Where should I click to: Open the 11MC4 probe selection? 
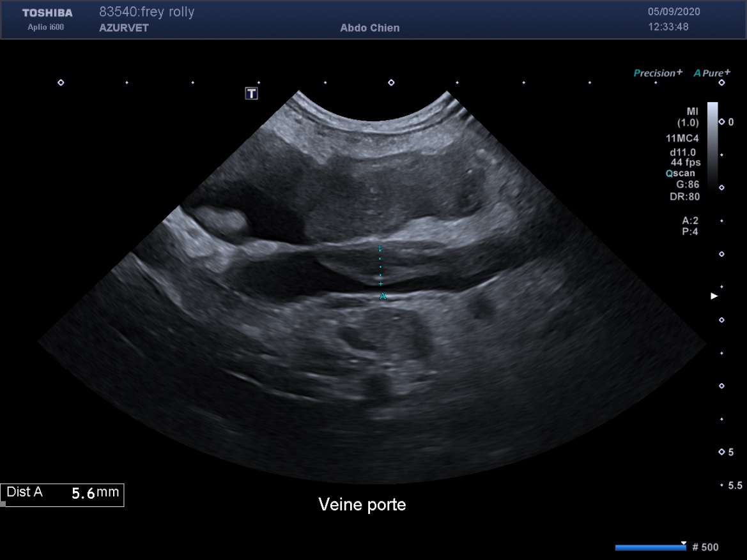coord(682,137)
